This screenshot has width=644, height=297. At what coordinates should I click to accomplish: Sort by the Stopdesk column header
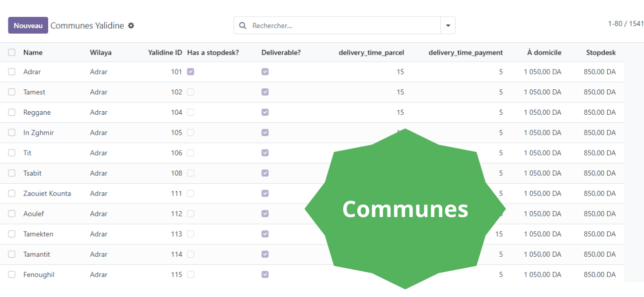point(600,52)
